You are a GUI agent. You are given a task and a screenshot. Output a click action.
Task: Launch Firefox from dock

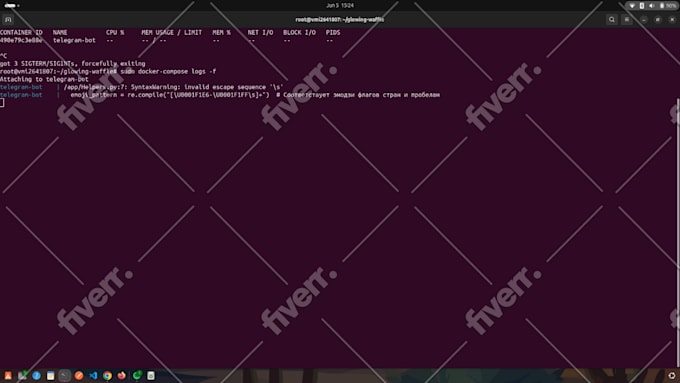pyautogui.click(x=122, y=376)
